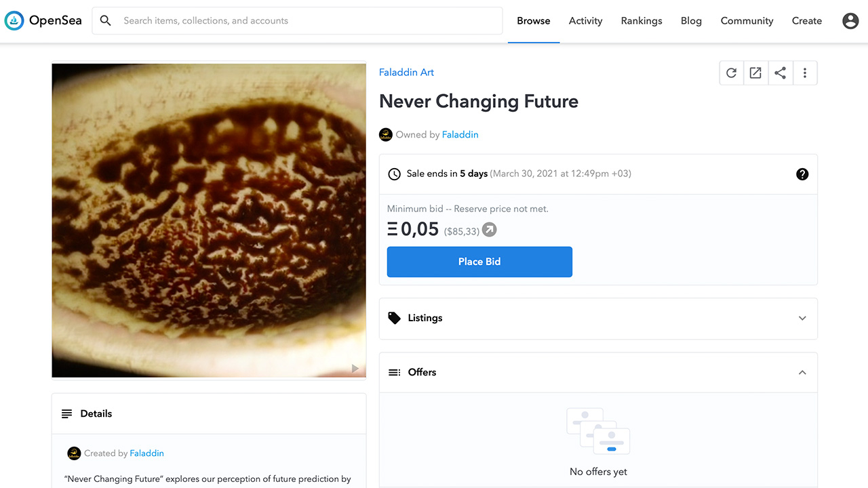
Task: Open the Faladdin owner profile link
Action: tap(460, 135)
